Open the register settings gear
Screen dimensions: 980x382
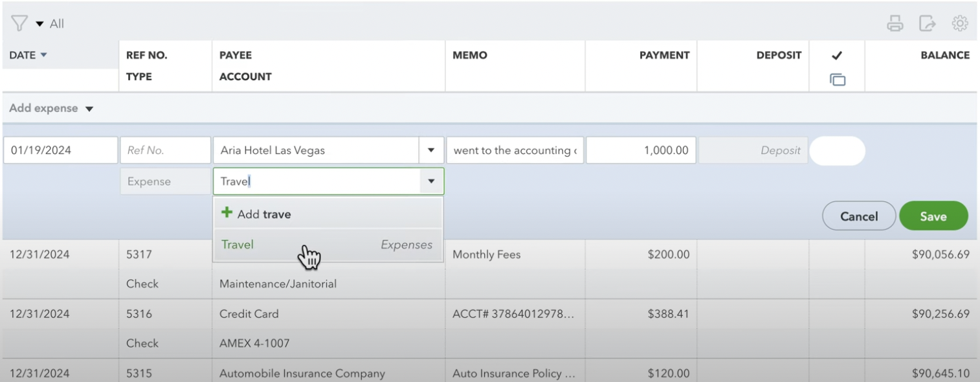(x=960, y=23)
